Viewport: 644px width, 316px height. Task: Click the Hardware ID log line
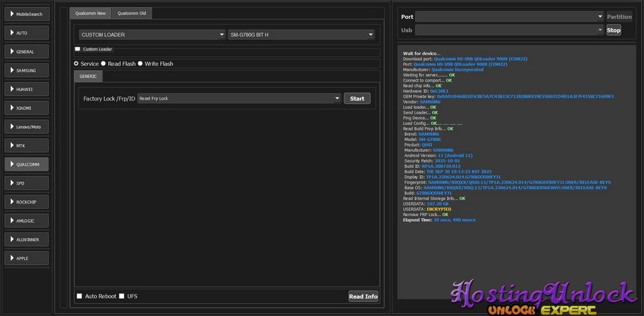coord(426,91)
